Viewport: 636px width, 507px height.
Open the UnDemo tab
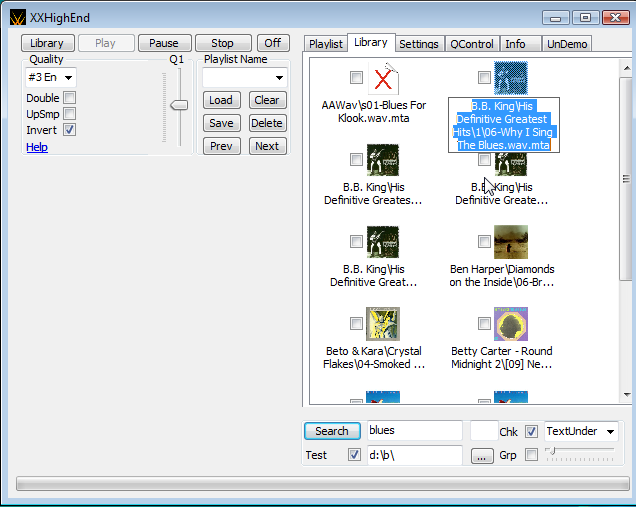[567, 44]
